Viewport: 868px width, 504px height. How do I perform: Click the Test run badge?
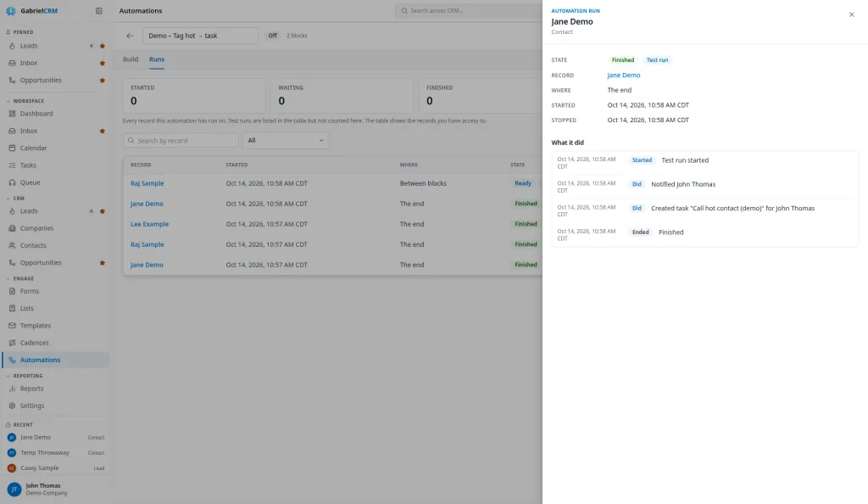coord(657,59)
